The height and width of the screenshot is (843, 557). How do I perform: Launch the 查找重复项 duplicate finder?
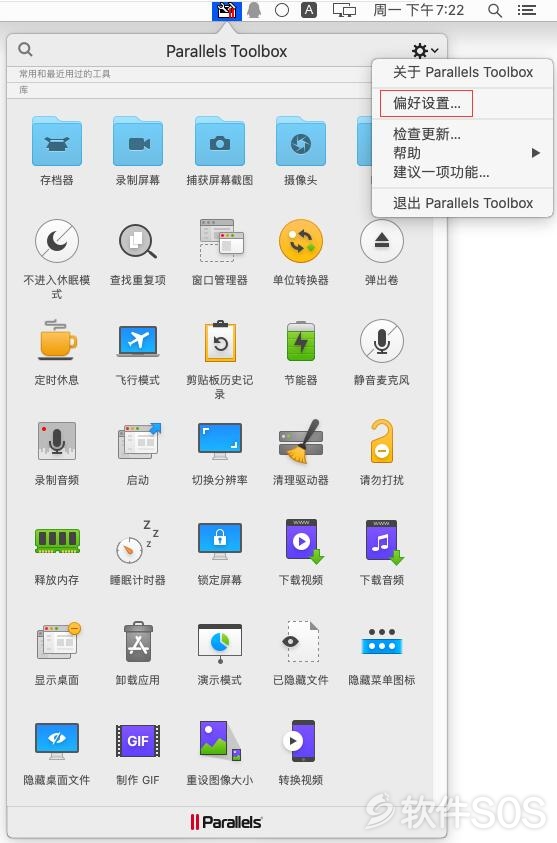tap(138, 251)
